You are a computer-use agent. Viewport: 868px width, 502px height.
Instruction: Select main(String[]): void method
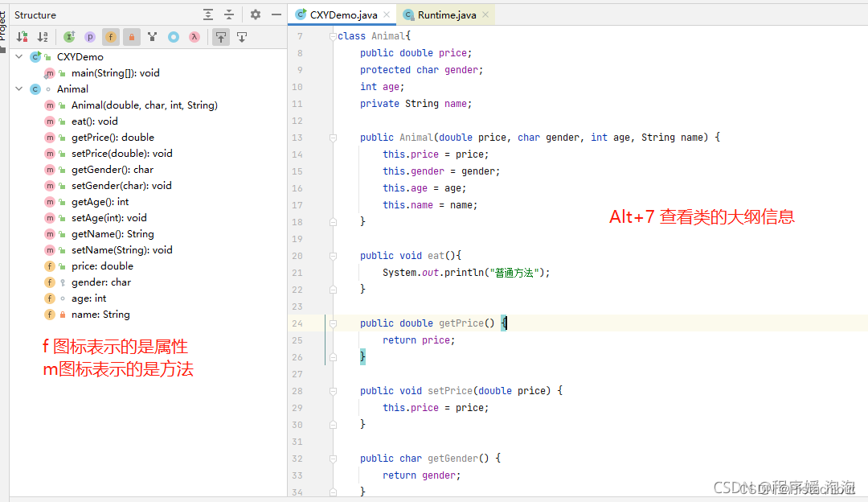[x=115, y=72]
